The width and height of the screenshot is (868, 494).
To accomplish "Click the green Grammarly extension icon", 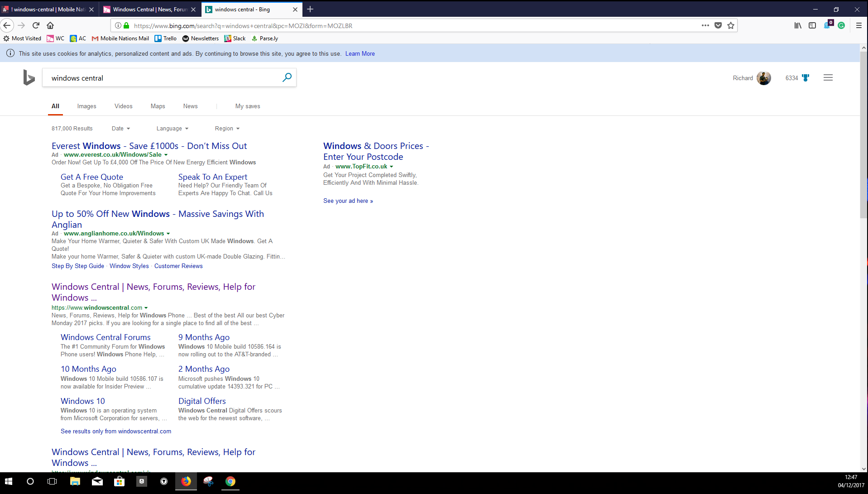I will [x=841, y=25].
